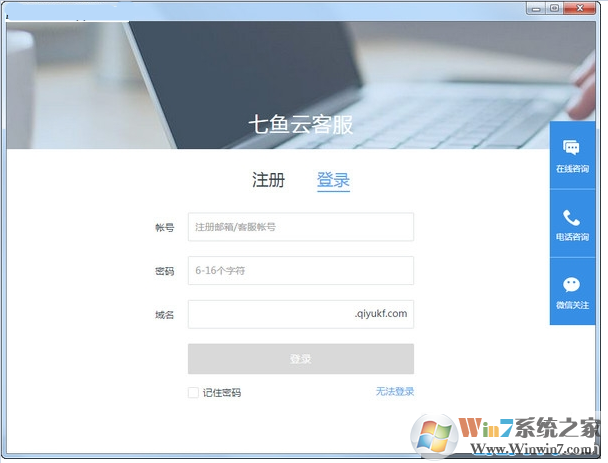
Task: Close the login window
Action: (580, 8)
